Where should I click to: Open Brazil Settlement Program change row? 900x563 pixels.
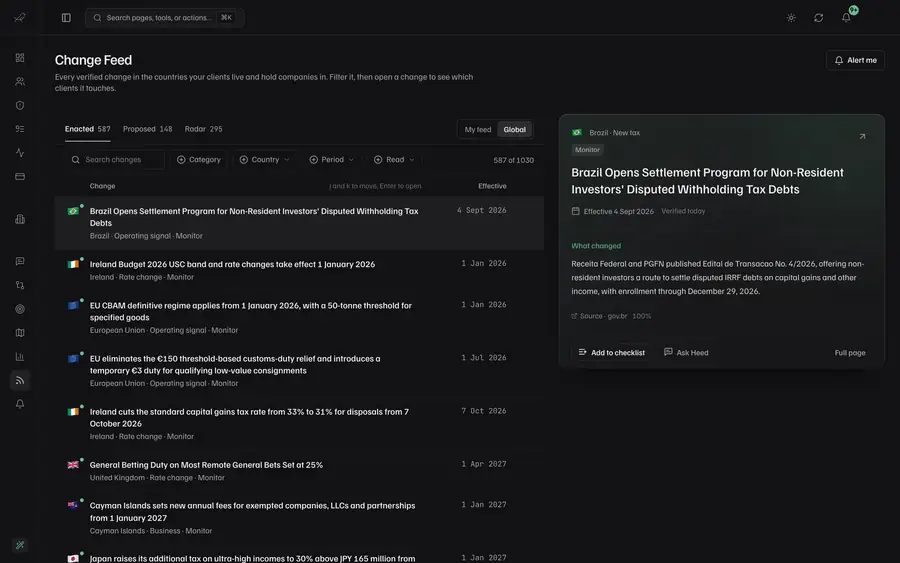(x=299, y=223)
